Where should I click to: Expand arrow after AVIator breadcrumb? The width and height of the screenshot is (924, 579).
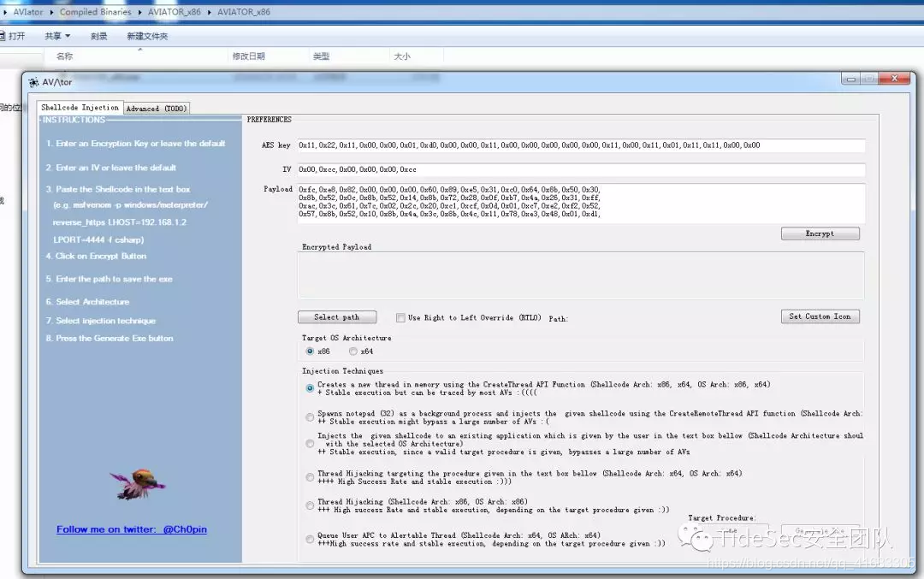52,12
